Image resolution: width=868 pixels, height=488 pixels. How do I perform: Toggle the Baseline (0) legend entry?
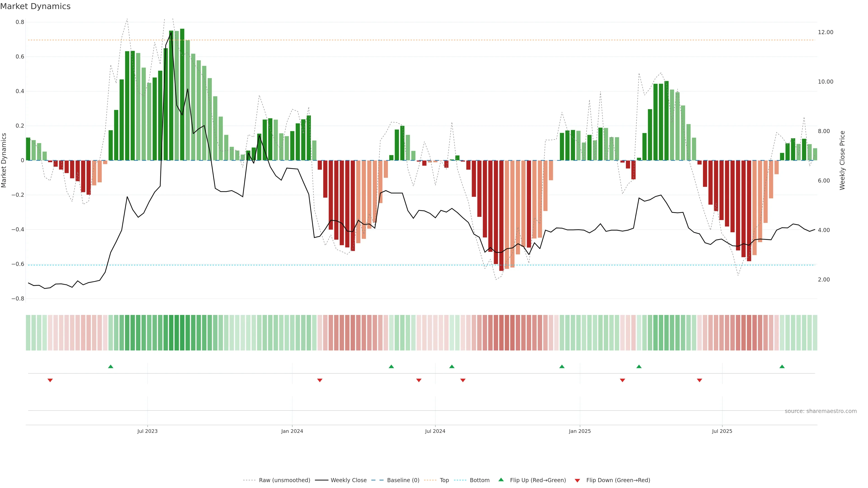(x=403, y=480)
